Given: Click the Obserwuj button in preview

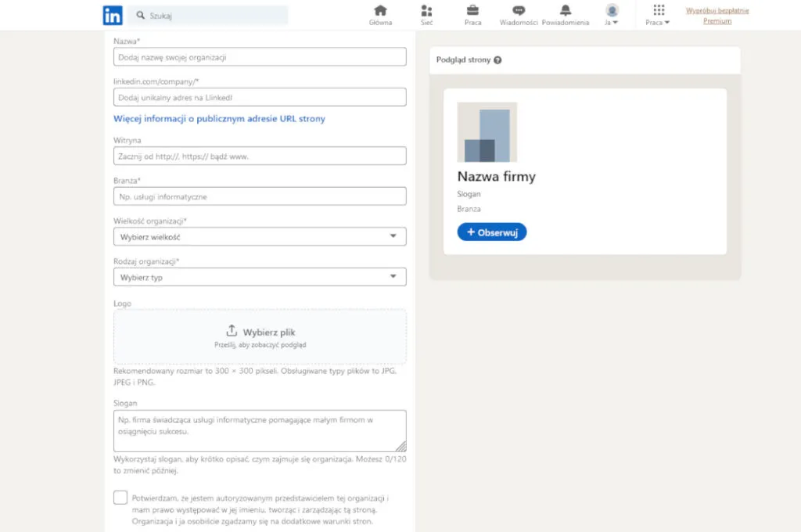Looking at the screenshot, I should tap(492, 232).
